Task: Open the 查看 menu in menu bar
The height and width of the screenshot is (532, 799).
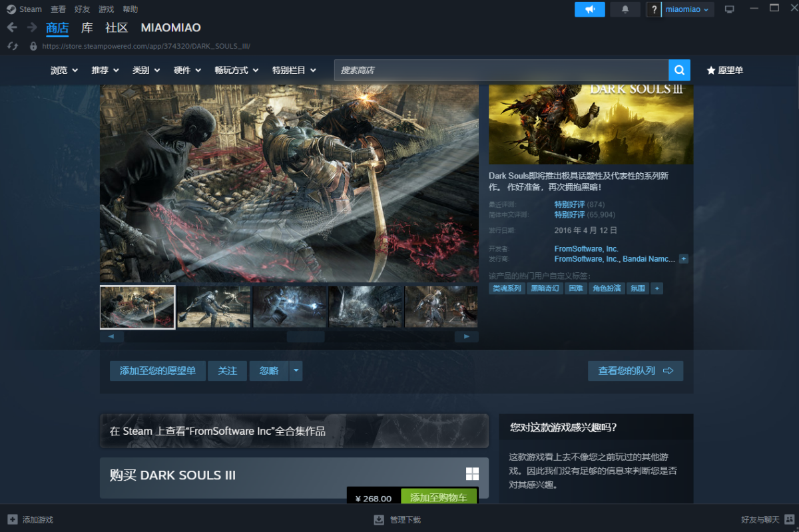Action: point(59,9)
